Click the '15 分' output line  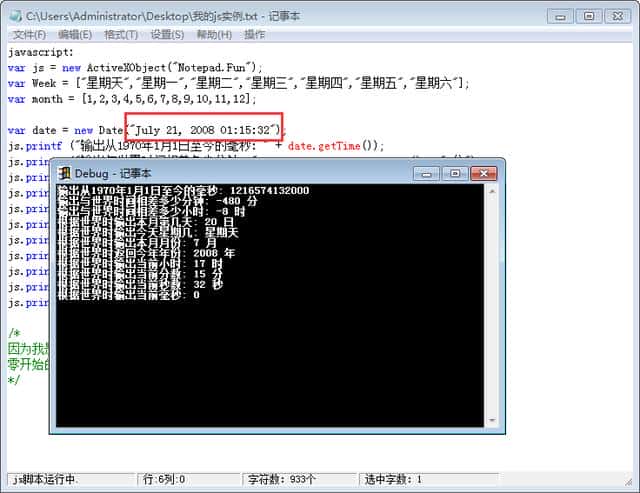(x=140, y=274)
